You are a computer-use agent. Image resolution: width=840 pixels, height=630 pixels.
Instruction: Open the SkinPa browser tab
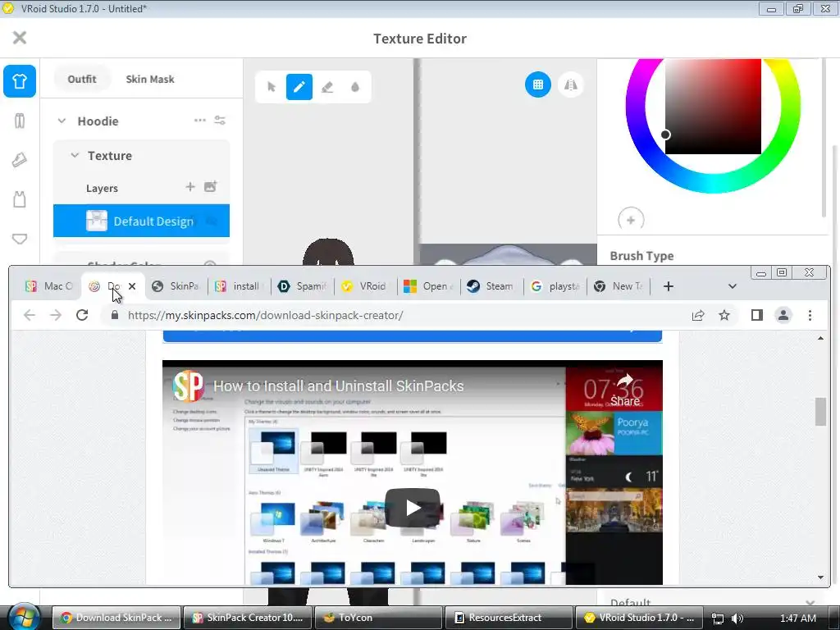click(x=176, y=286)
